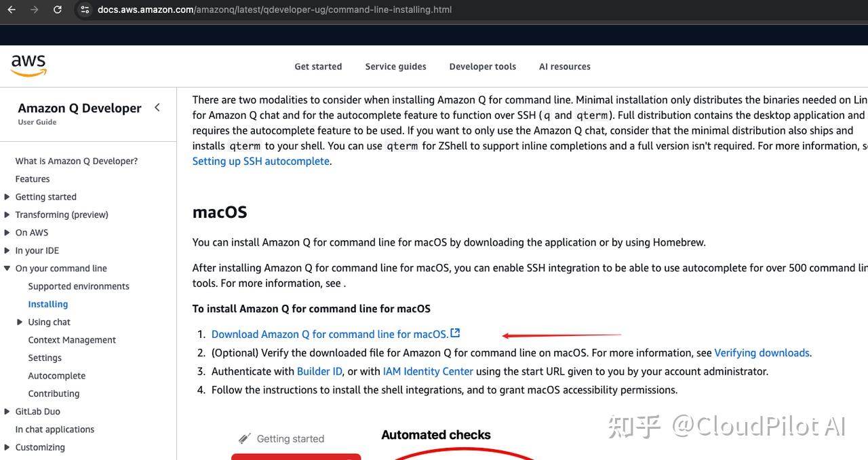Viewport: 868px width, 460px height.
Task: Collapse the sidebar with the chevron icon
Action: 157,107
